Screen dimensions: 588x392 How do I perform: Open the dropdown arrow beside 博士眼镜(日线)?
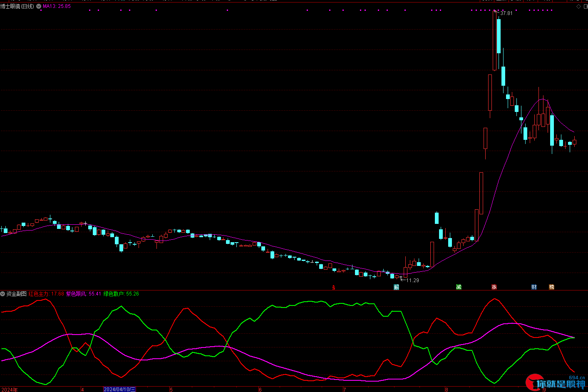click(39, 6)
